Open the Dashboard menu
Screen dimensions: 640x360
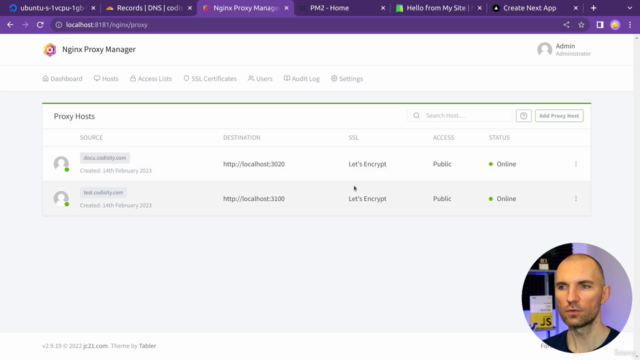click(x=62, y=78)
